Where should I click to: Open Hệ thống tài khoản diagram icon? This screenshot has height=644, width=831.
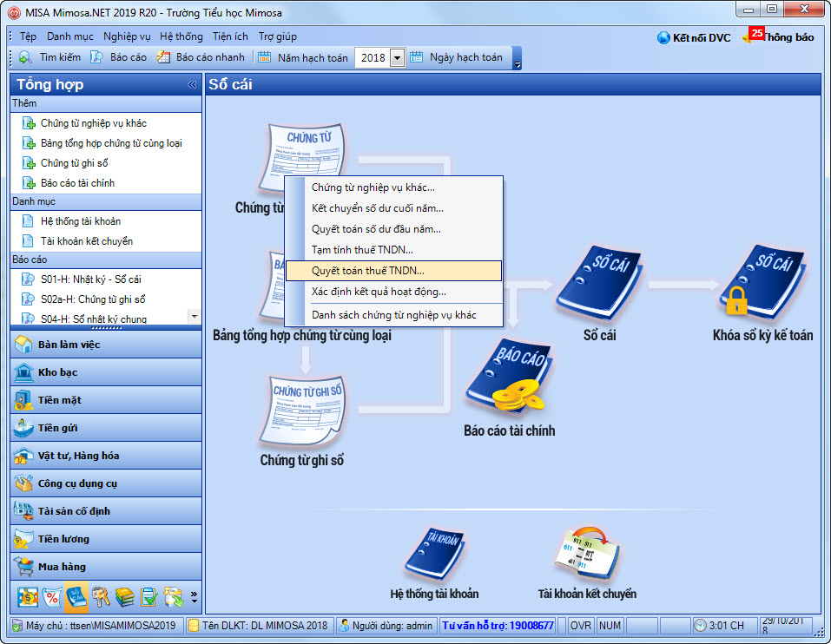pos(434,554)
